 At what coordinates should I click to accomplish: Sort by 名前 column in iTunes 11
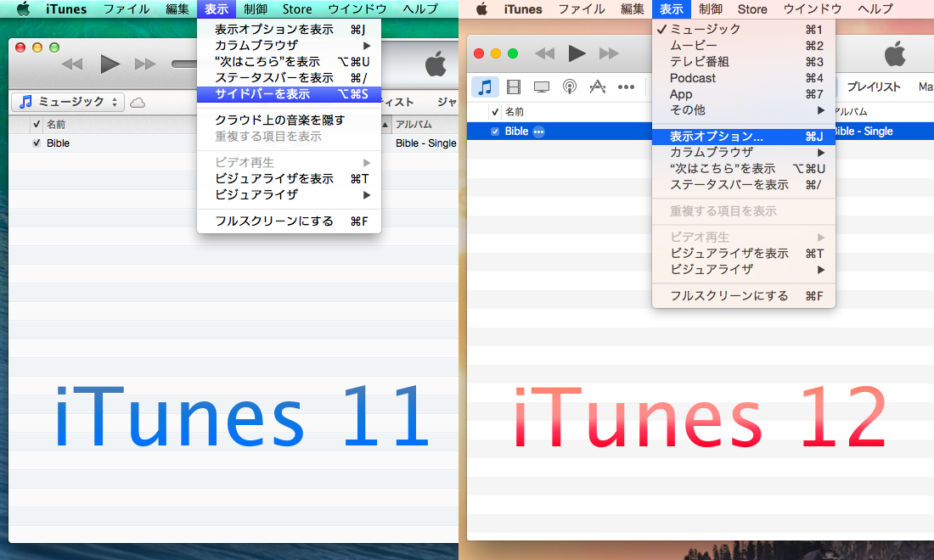56,125
